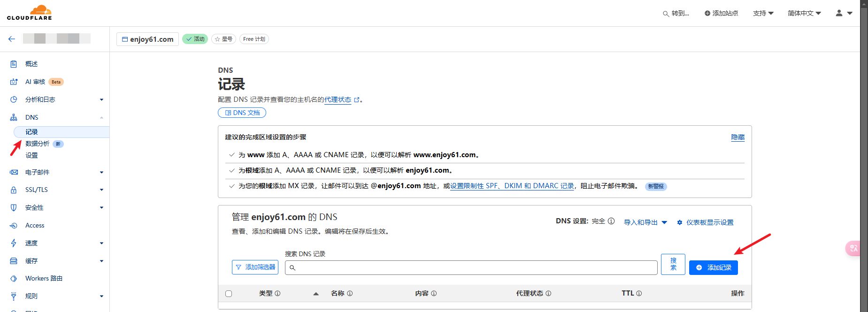The width and height of the screenshot is (868, 312).
Task: Expand the 缓存 sidebar section
Action: [101, 261]
